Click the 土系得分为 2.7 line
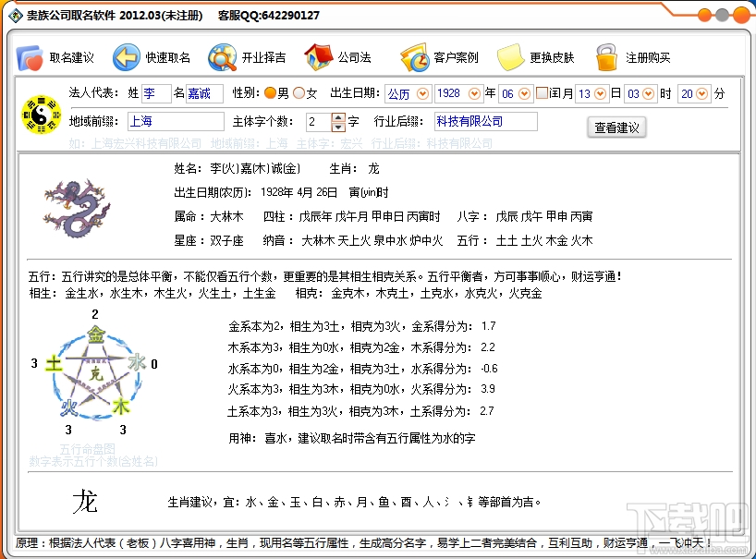Screen dimensions: 756x559 (360, 411)
